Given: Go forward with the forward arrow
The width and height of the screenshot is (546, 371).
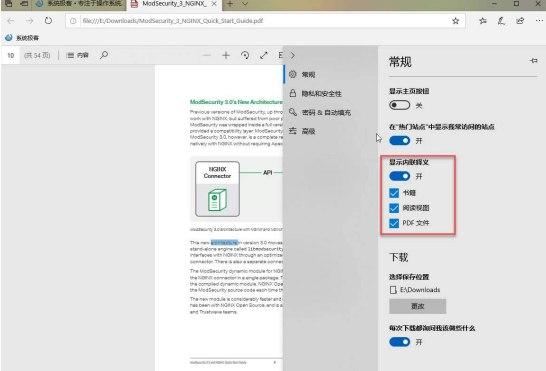Looking at the screenshot, I should click(x=30, y=21).
